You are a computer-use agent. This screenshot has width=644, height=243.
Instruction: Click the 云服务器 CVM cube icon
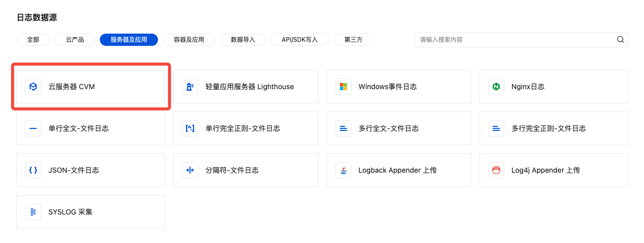(x=33, y=87)
